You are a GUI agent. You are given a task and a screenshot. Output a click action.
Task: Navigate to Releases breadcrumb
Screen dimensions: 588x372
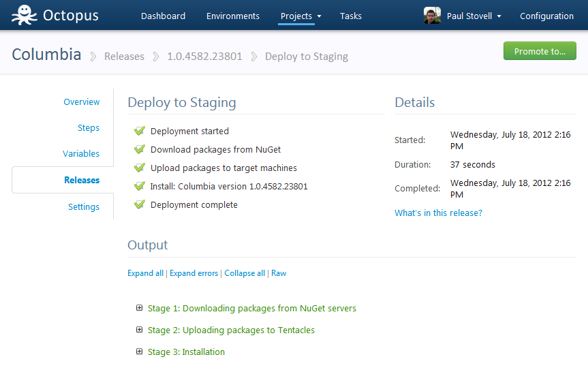pos(124,57)
